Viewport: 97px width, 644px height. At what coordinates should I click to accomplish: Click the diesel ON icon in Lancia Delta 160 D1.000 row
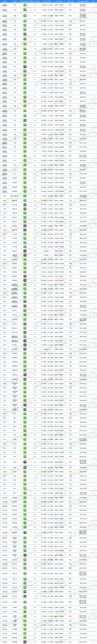25,596
